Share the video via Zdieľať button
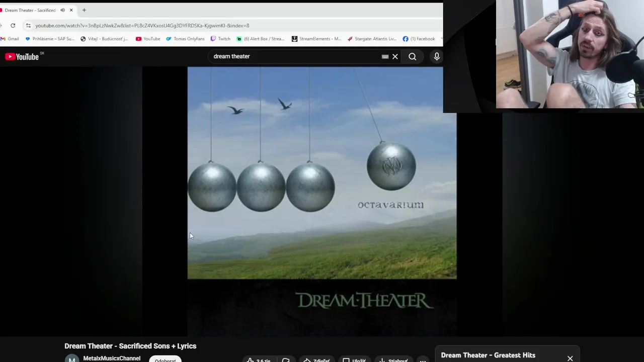The height and width of the screenshot is (362, 644). (x=316, y=360)
